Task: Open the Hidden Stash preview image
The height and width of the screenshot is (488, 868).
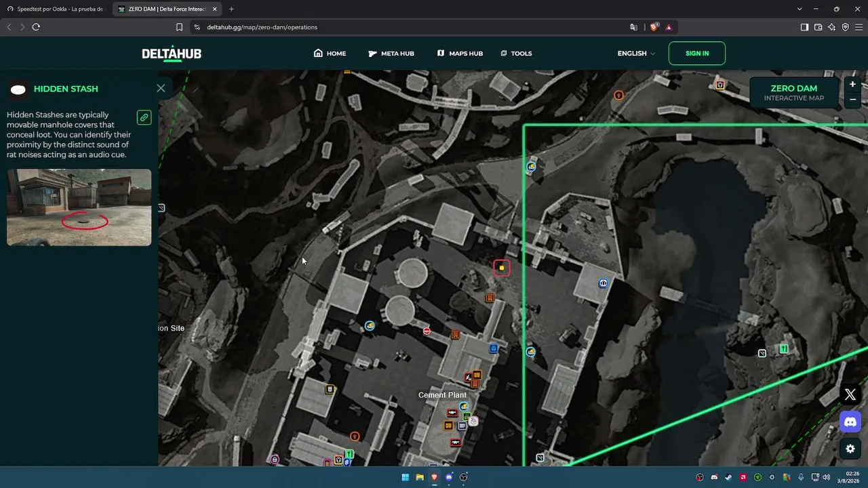Action: click(x=79, y=207)
